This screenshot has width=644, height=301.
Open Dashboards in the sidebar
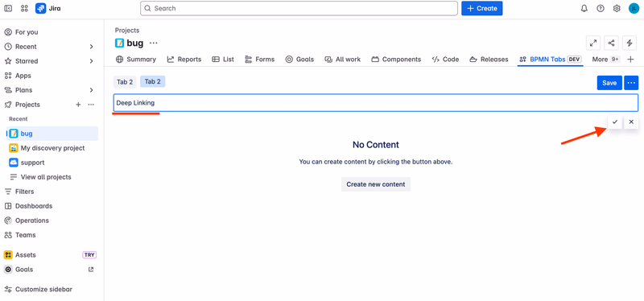[34, 206]
